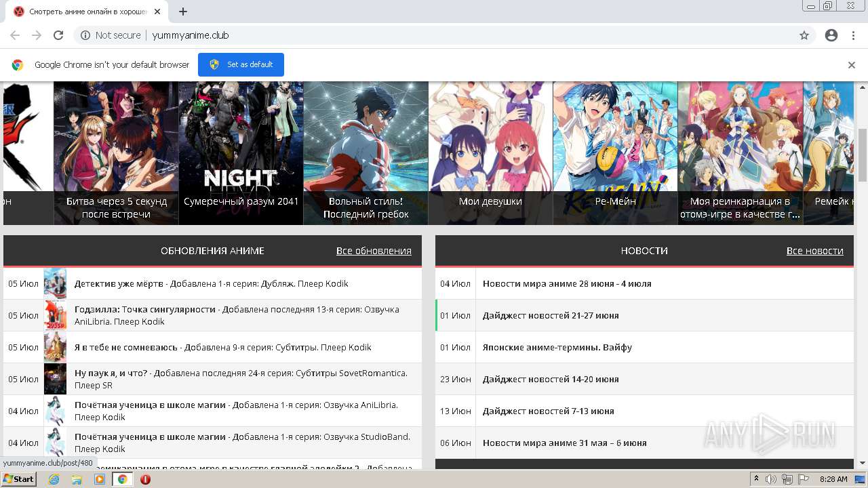Click НОВОСТИ section header

(644, 251)
